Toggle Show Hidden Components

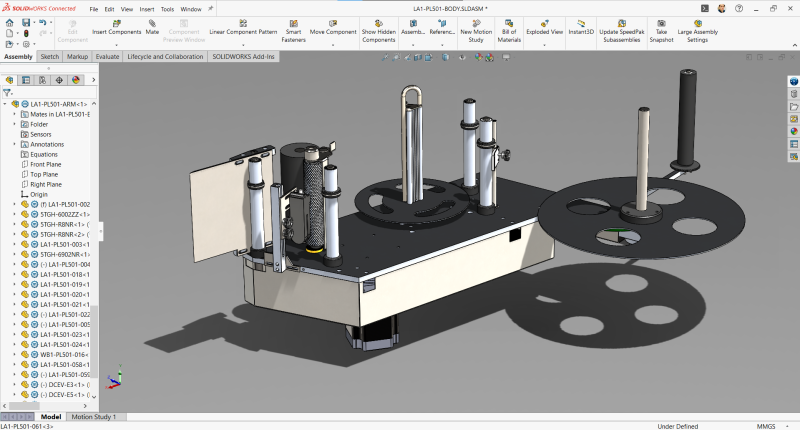click(x=379, y=25)
